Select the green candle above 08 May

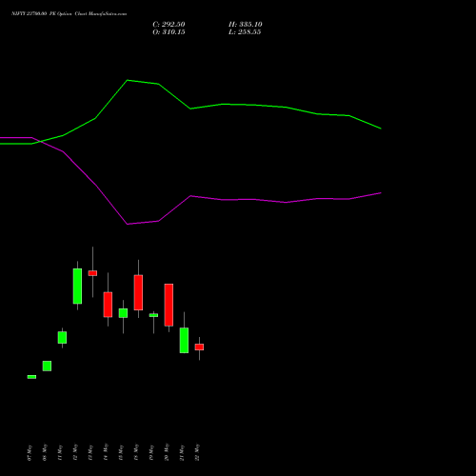click(47, 366)
